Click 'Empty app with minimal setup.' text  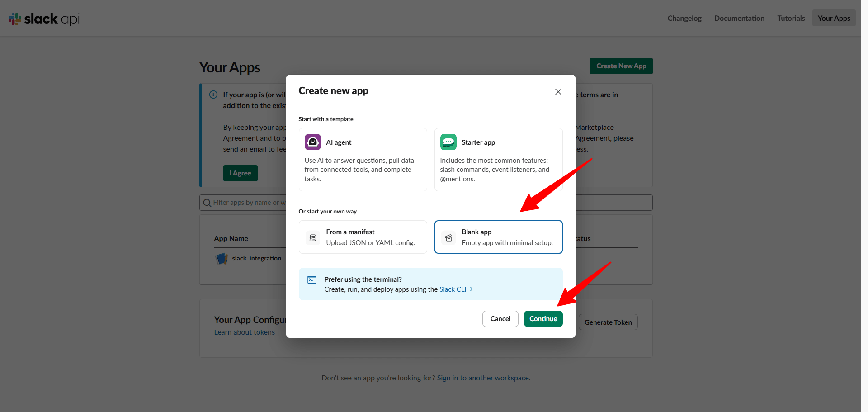pos(507,243)
